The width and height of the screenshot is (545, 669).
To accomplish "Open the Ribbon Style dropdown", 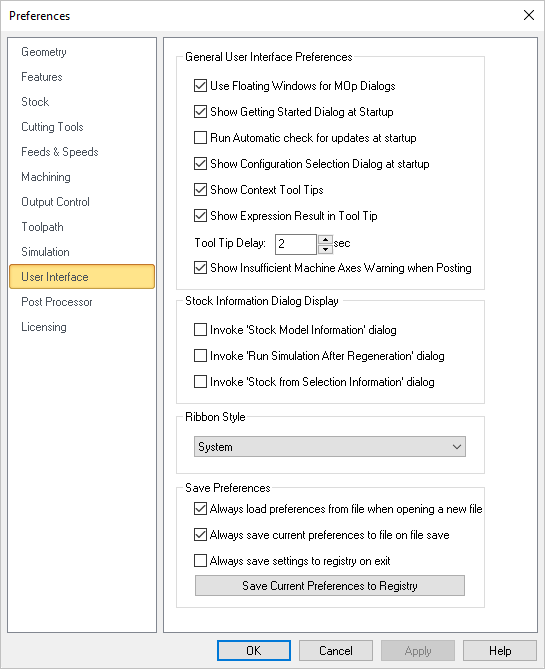I will [x=329, y=447].
